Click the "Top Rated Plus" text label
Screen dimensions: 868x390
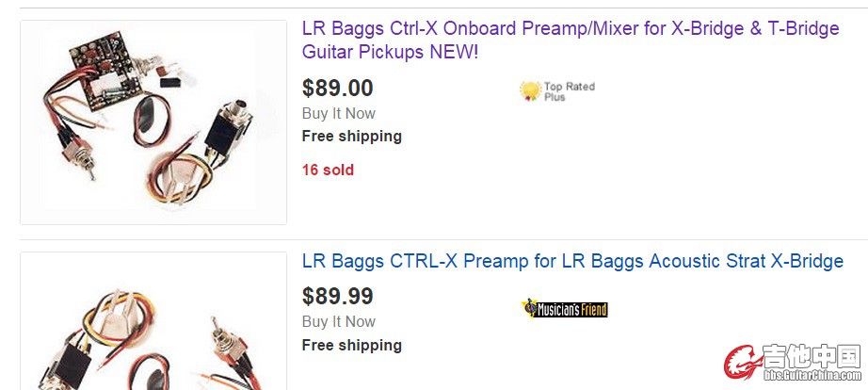coord(569,91)
